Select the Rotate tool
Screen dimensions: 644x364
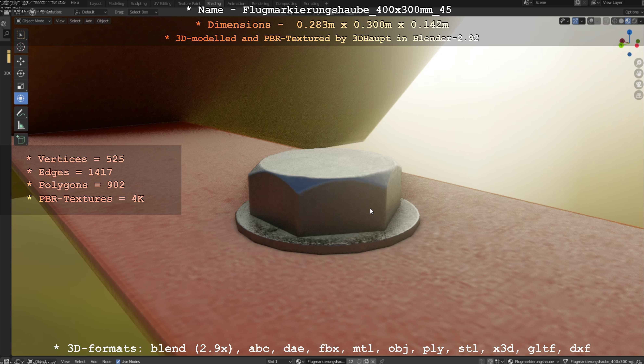coord(21,73)
